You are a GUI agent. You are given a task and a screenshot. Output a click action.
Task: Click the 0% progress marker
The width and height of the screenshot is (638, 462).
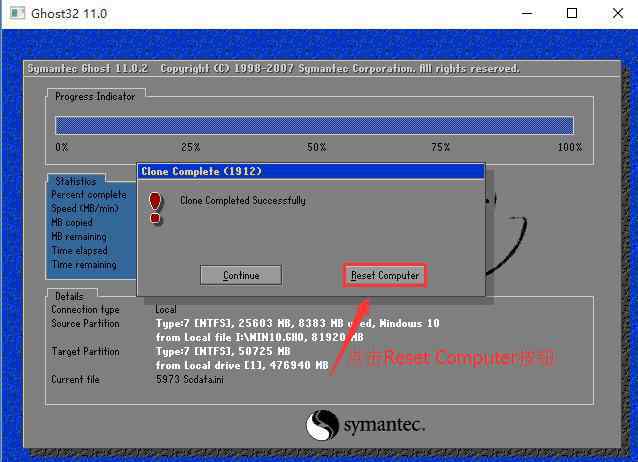[x=61, y=147]
